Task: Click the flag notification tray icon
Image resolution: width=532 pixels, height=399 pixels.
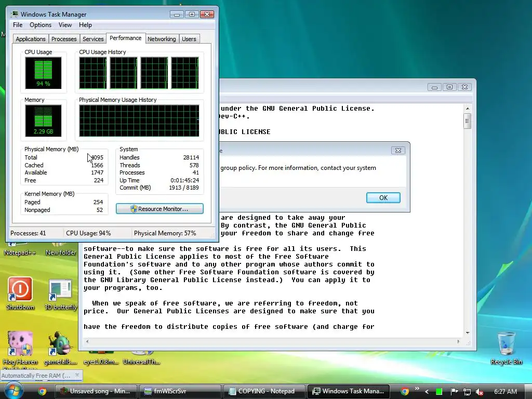Action: point(454,392)
